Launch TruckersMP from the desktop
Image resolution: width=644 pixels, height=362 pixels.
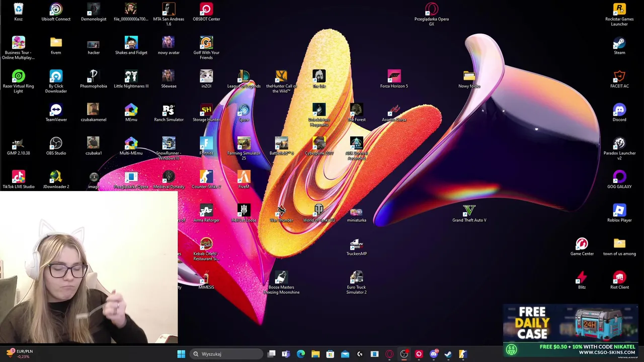(356, 247)
